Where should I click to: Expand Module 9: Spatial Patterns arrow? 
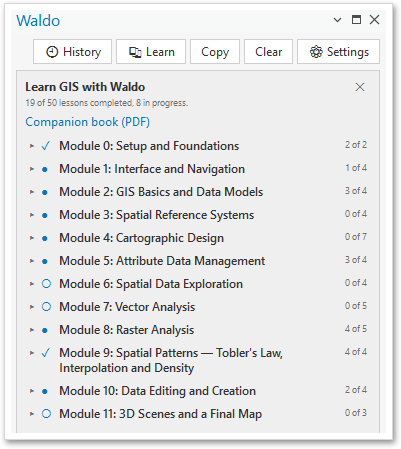pyautogui.click(x=32, y=353)
